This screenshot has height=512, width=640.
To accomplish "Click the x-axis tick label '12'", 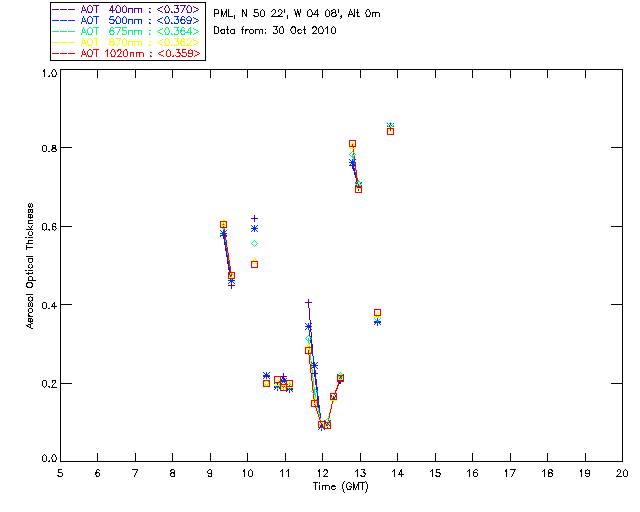I will coord(323,473).
